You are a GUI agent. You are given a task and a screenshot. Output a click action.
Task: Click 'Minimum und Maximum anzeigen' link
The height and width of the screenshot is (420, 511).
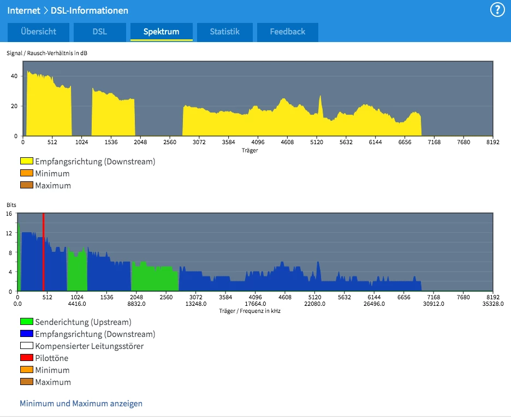[x=81, y=404]
